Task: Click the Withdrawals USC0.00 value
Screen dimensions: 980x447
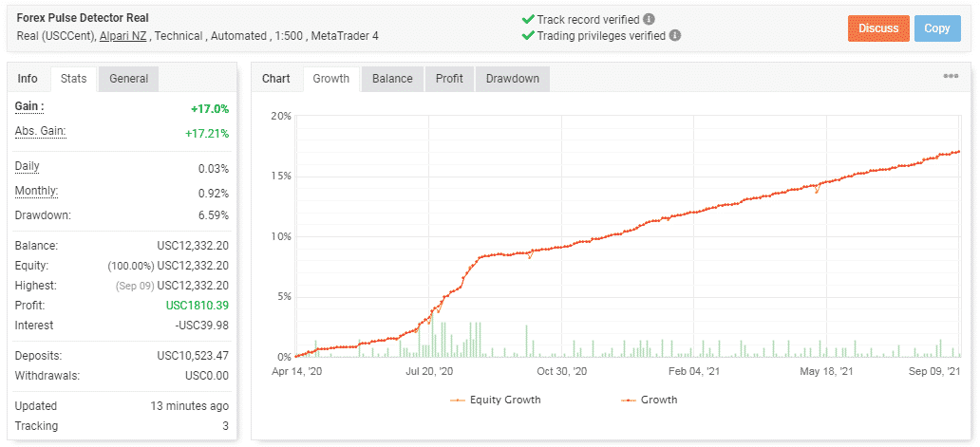Action: (207, 376)
